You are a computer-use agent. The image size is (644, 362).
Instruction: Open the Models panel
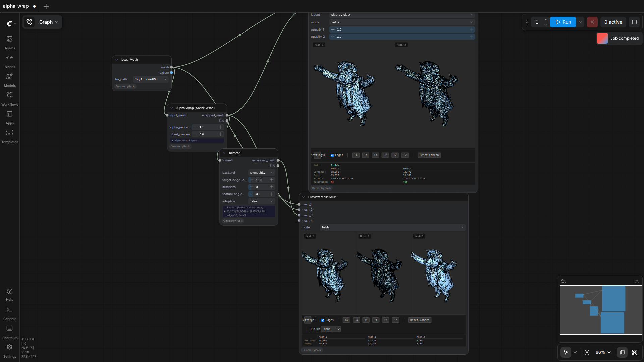pyautogui.click(x=10, y=80)
